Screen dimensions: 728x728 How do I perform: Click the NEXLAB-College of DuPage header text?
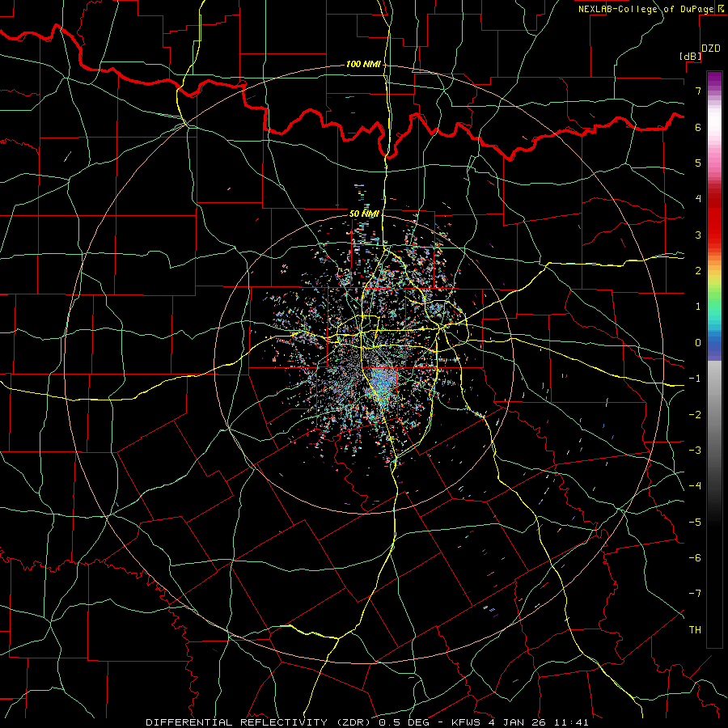pyautogui.click(x=645, y=9)
